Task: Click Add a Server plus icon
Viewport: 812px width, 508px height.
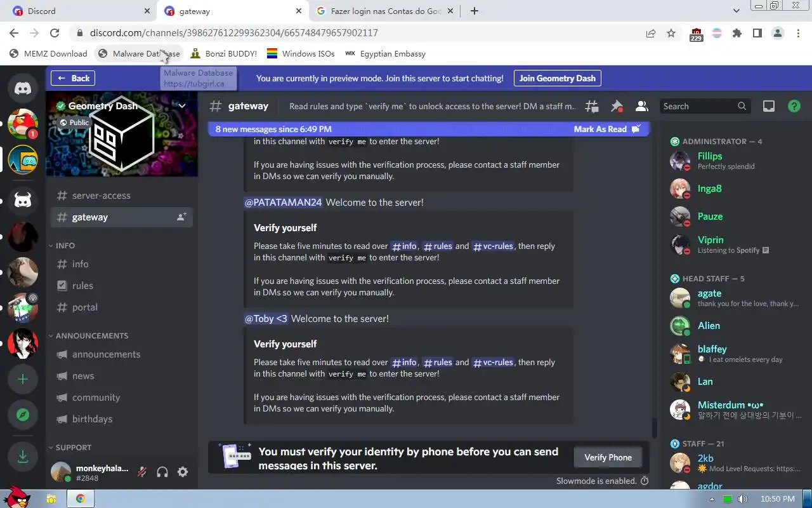Action: click(23, 379)
